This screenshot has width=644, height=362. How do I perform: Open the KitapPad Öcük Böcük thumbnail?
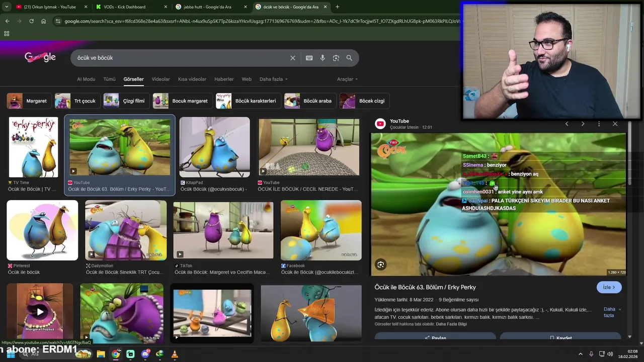click(214, 147)
